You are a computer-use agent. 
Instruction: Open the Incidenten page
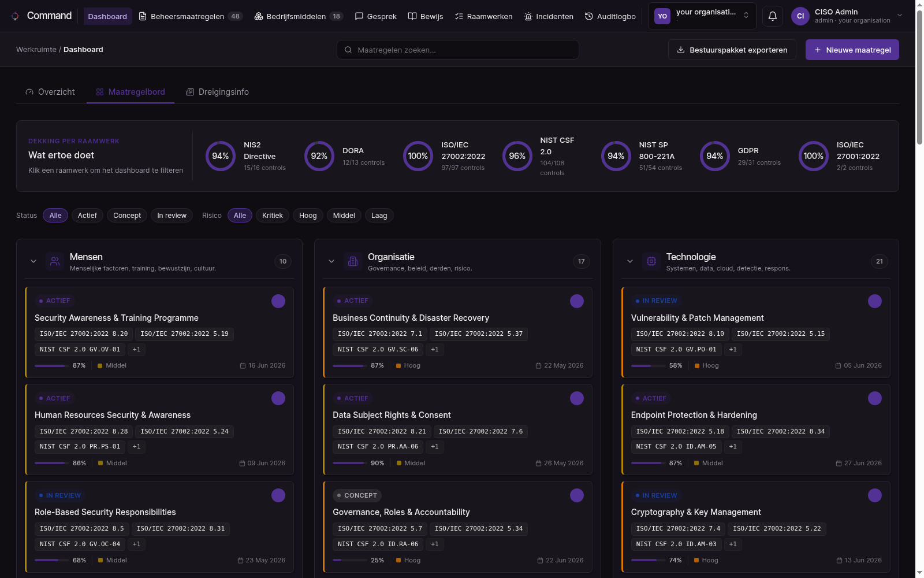549,16
